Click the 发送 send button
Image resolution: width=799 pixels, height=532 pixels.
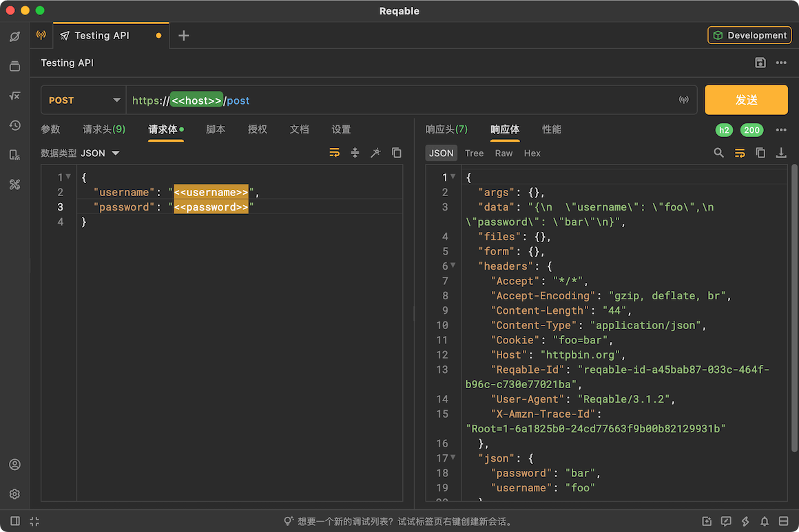tap(746, 100)
